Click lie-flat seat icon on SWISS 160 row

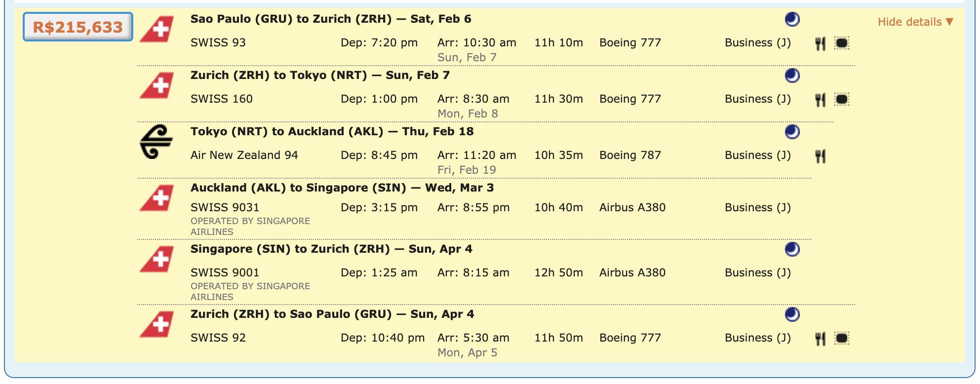842,100
